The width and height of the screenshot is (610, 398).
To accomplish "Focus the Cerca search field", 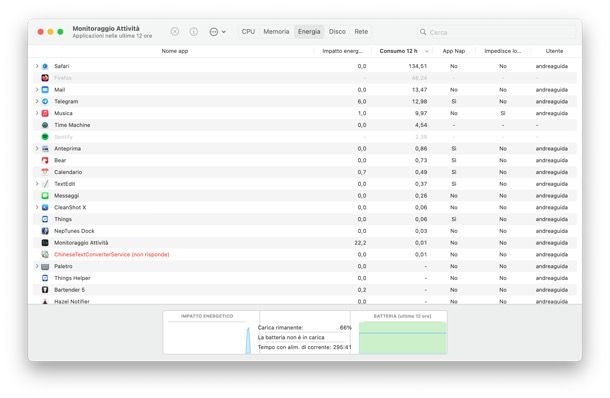I will coord(497,32).
